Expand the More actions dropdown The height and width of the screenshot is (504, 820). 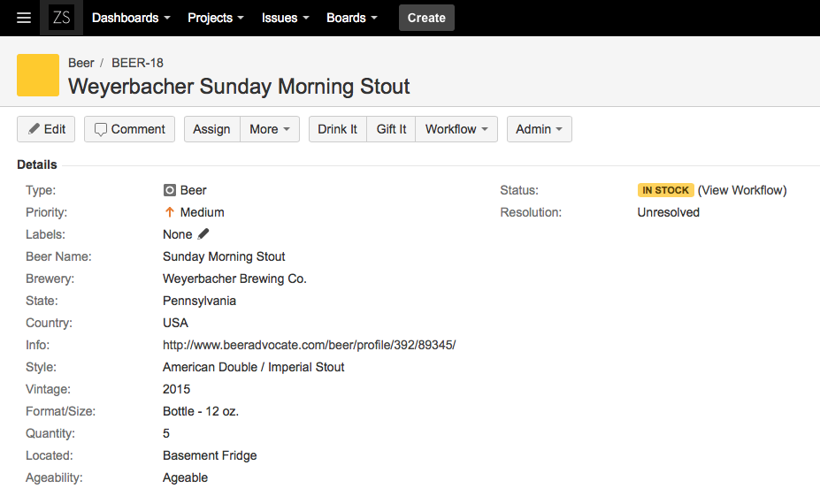point(270,129)
